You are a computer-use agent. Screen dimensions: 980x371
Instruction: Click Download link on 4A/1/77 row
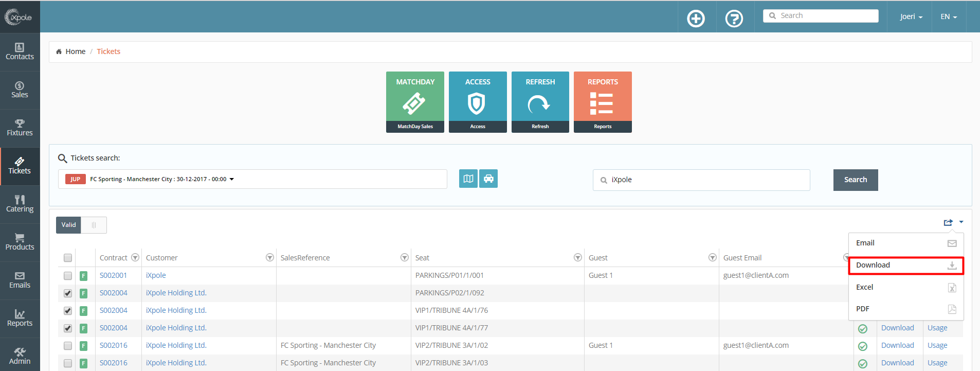click(x=898, y=328)
